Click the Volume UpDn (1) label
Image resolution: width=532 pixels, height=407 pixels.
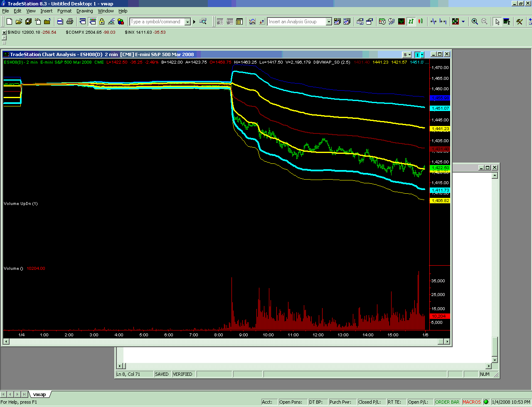click(x=21, y=204)
